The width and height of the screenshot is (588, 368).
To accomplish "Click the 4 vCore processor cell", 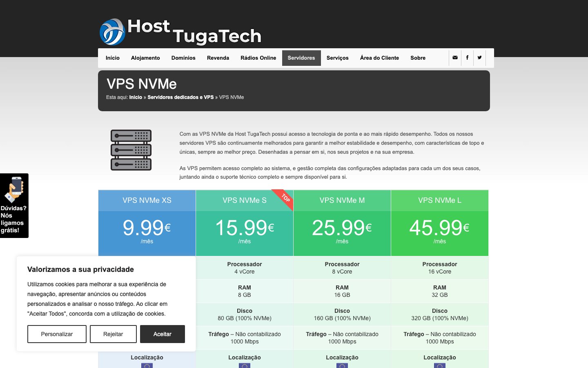I will [245, 268].
